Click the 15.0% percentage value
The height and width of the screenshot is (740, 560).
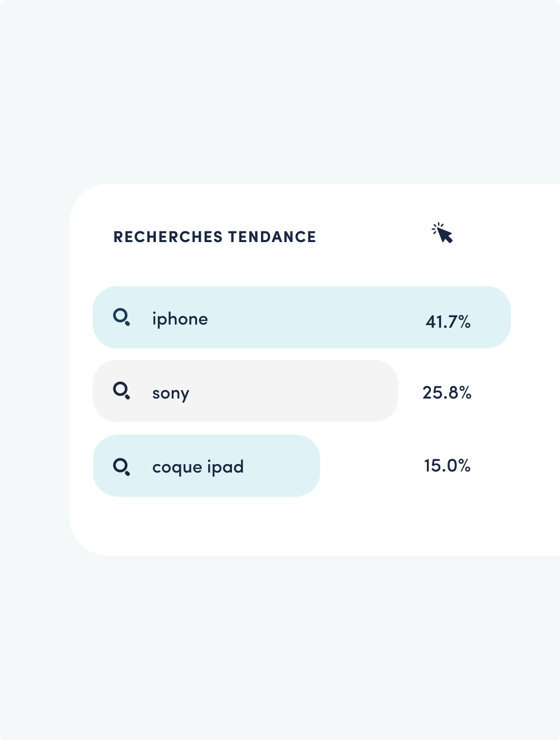(447, 465)
